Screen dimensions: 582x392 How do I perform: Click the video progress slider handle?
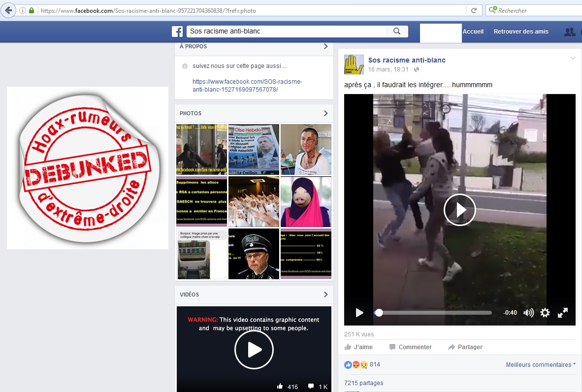[x=379, y=313]
